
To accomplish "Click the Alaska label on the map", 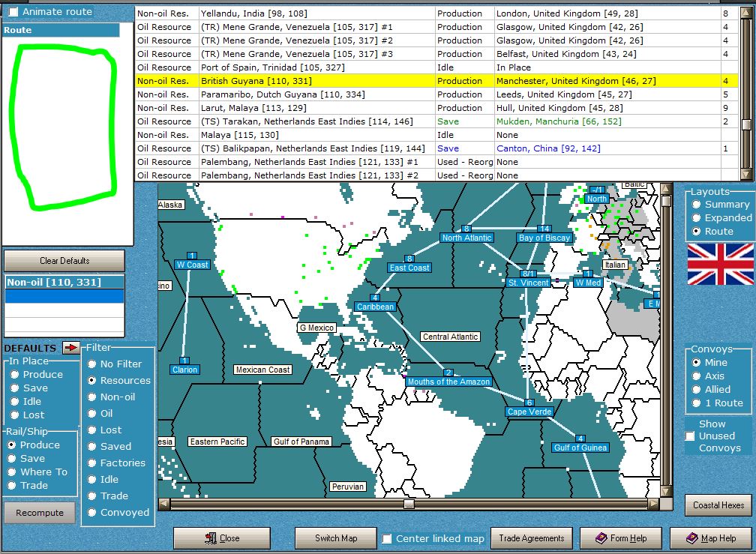I will pyautogui.click(x=171, y=205).
